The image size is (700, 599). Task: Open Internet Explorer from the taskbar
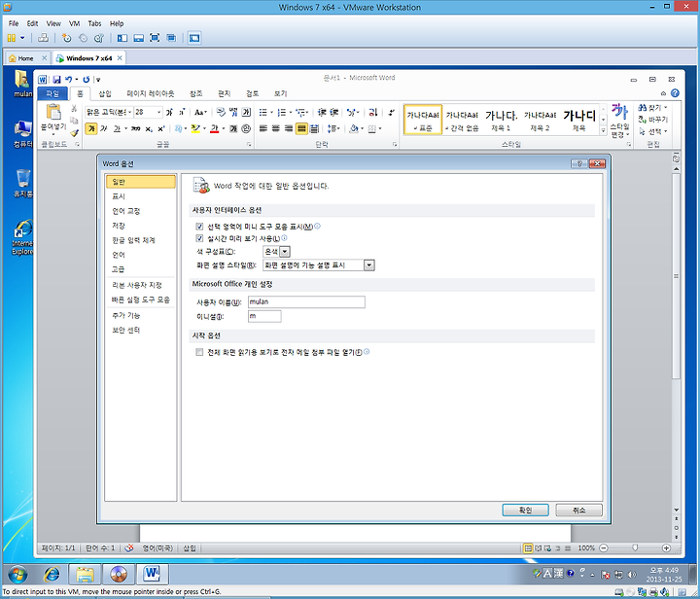click(x=52, y=575)
